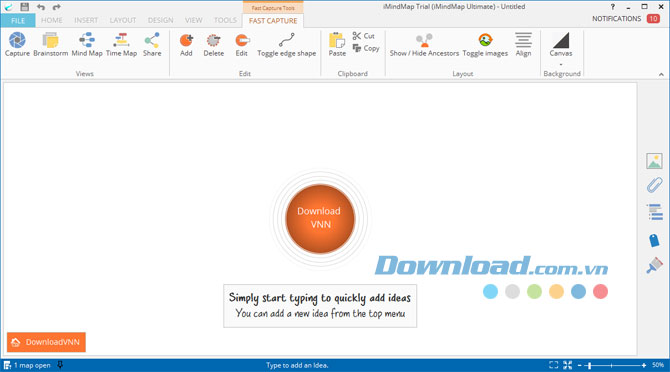Screen dimensions: 670x372
Task: Click the fullscreen icon in status bar
Action: (x=553, y=365)
